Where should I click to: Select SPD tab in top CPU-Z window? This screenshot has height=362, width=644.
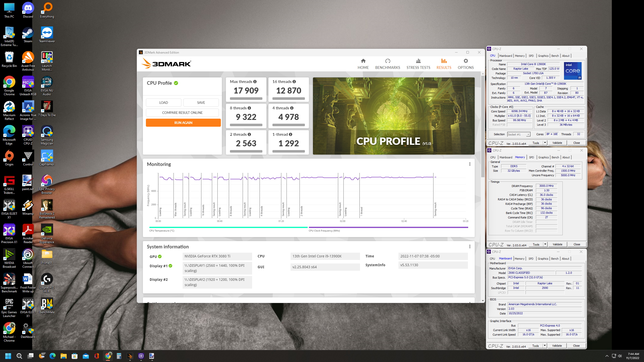[x=531, y=56]
